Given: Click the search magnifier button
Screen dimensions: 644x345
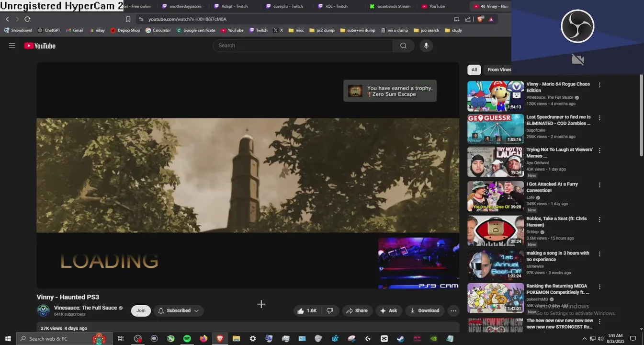Looking at the screenshot, I should click(x=403, y=46).
